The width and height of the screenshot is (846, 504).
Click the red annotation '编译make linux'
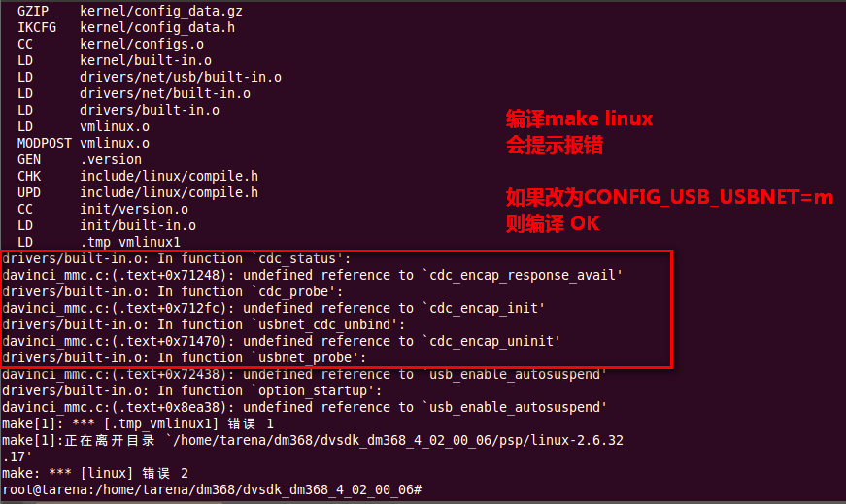coord(580,118)
